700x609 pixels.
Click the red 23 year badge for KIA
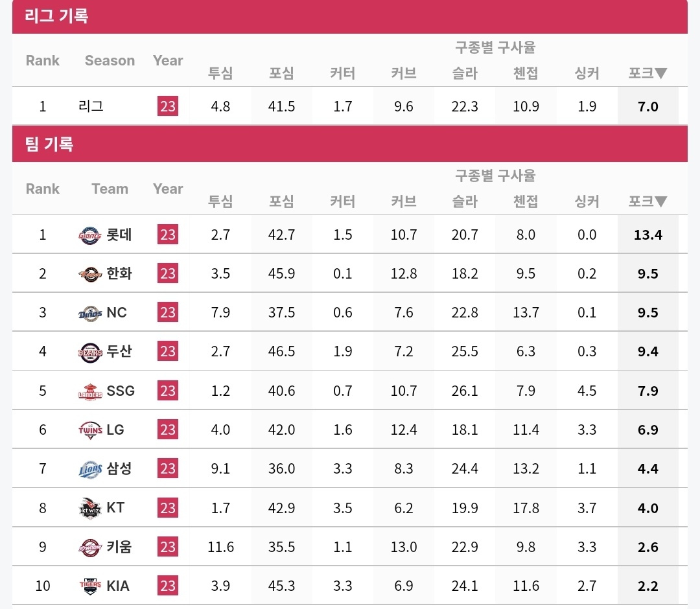pos(168,586)
